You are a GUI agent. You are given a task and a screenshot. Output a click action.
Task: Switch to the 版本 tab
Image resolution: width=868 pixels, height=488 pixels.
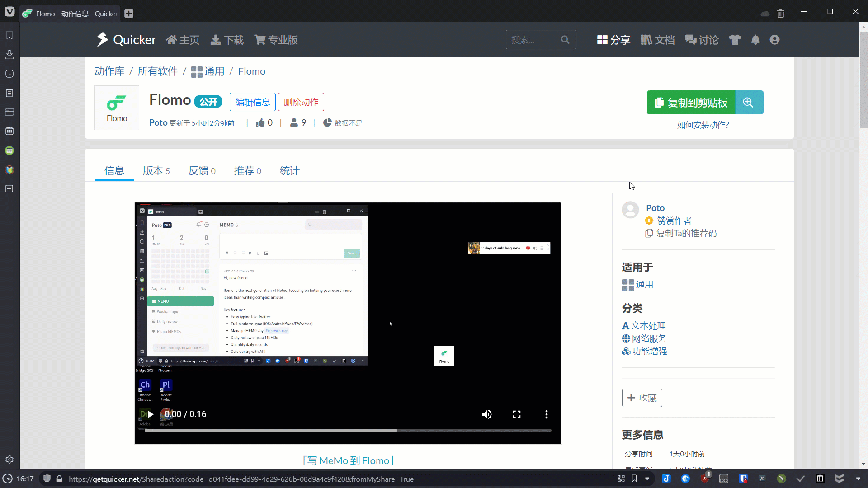coord(156,171)
